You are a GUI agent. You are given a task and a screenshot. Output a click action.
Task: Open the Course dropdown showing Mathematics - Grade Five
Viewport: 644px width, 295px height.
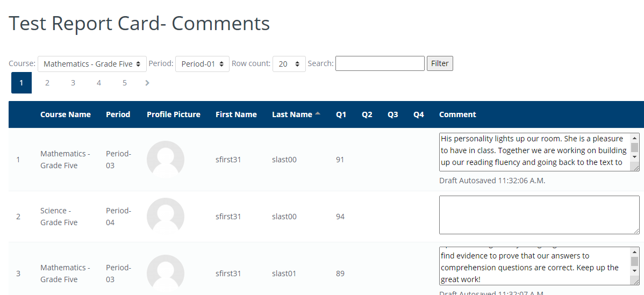92,64
